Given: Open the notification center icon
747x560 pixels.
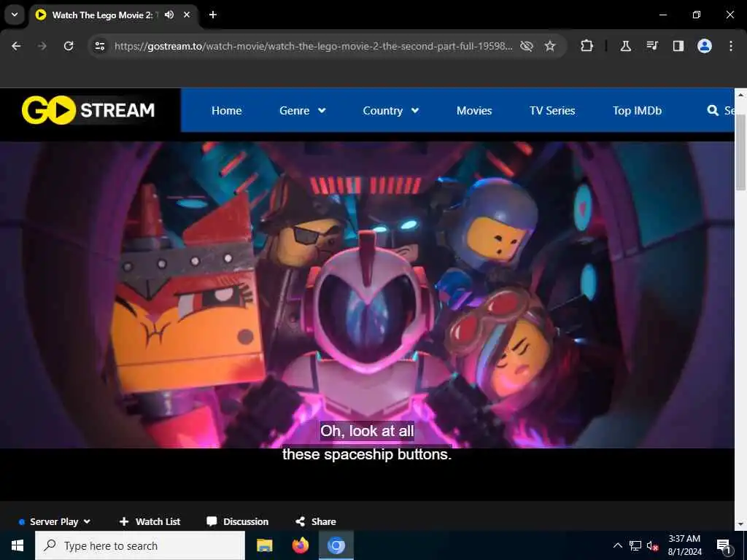Looking at the screenshot, I should pos(724,545).
